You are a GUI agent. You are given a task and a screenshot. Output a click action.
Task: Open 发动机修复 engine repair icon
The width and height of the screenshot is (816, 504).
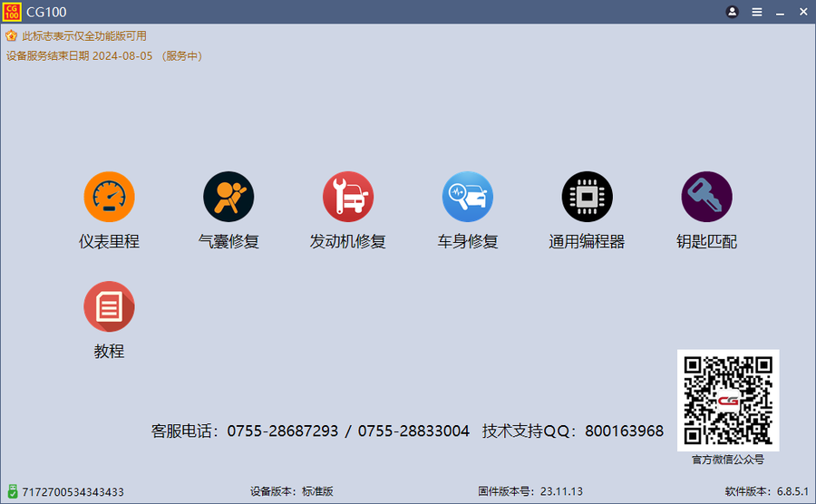coord(348,197)
